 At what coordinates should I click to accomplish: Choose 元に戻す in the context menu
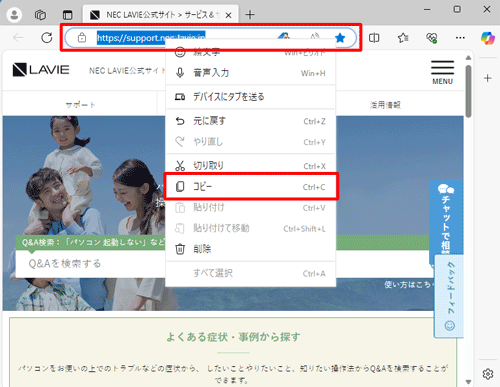[250, 121]
